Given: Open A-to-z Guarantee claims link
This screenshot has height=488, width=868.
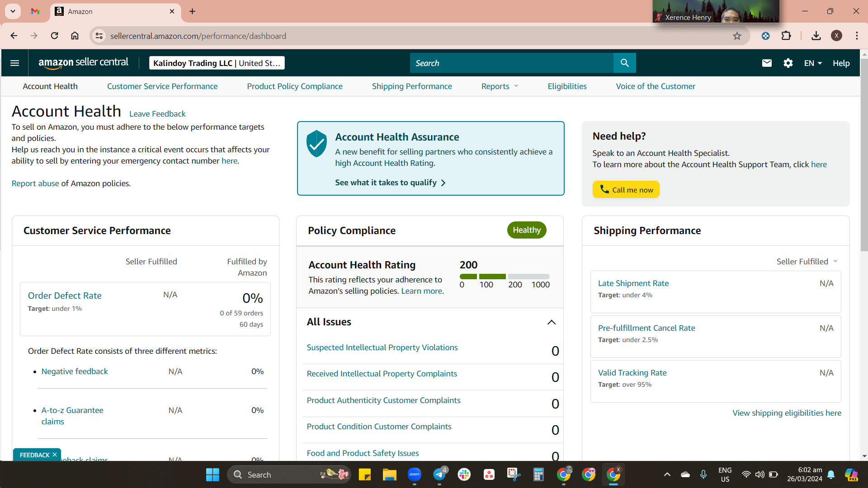Looking at the screenshot, I should click(72, 416).
